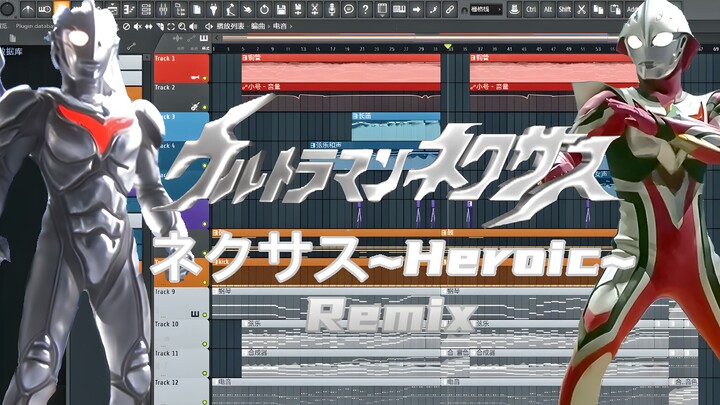Toggle the metronome icon in the toolbar
720x405 pixels.
[x=28, y=9]
